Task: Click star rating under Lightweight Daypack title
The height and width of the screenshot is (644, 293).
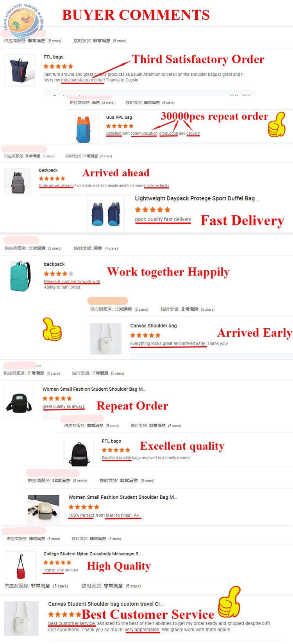Action: (153, 210)
